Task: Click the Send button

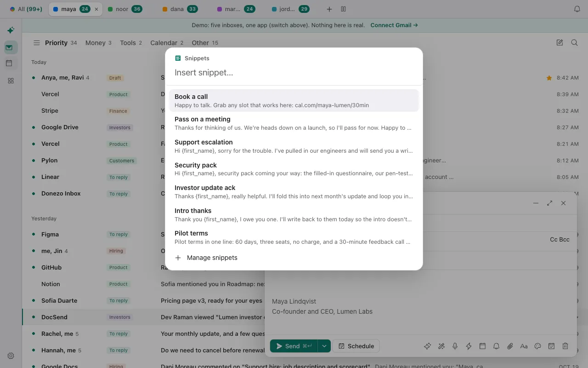Action: click(x=294, y=346)
